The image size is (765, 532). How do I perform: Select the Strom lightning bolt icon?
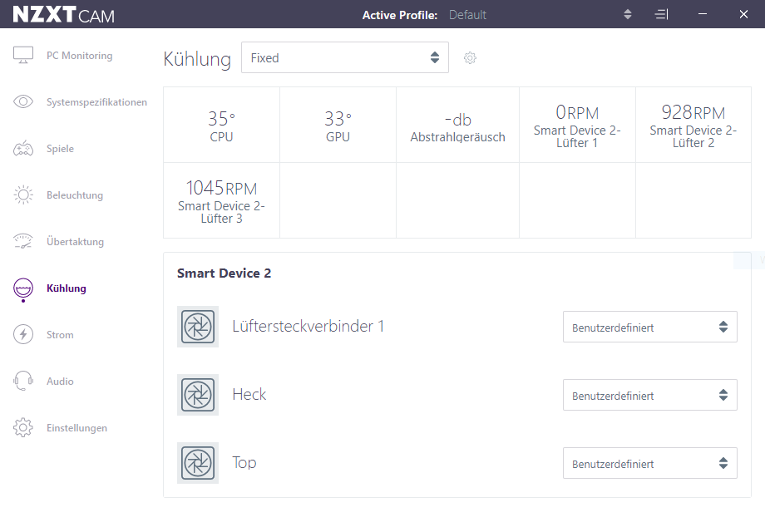click(23, 334)
